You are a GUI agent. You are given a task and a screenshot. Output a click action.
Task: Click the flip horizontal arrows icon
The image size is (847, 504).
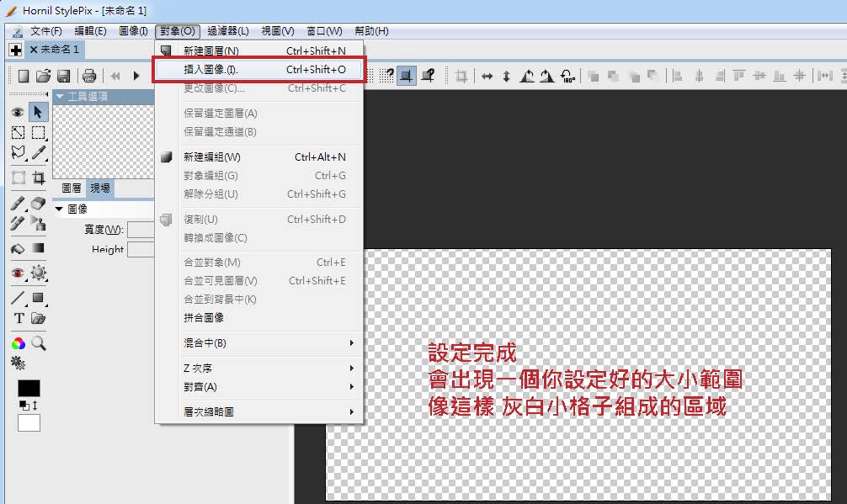point(487,76)
